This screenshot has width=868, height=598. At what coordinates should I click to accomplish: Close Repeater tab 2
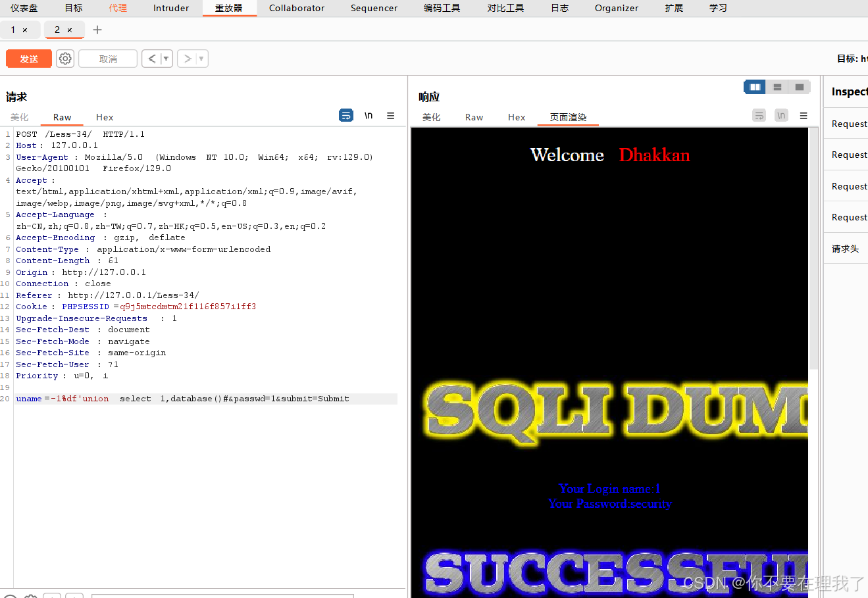coord(70,30)
